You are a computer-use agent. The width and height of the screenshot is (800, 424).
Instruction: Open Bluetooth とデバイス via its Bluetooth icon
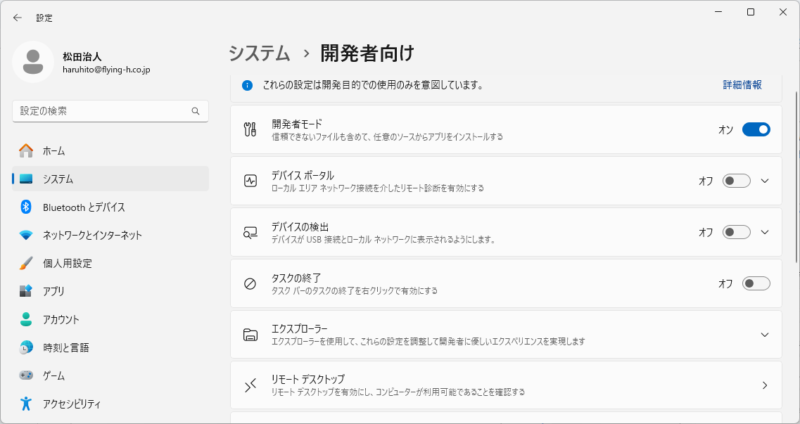pos(26,207)
